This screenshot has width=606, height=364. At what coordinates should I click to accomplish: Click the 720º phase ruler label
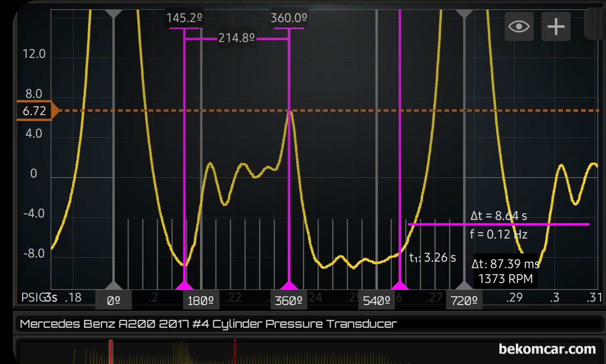coord(464,301)
